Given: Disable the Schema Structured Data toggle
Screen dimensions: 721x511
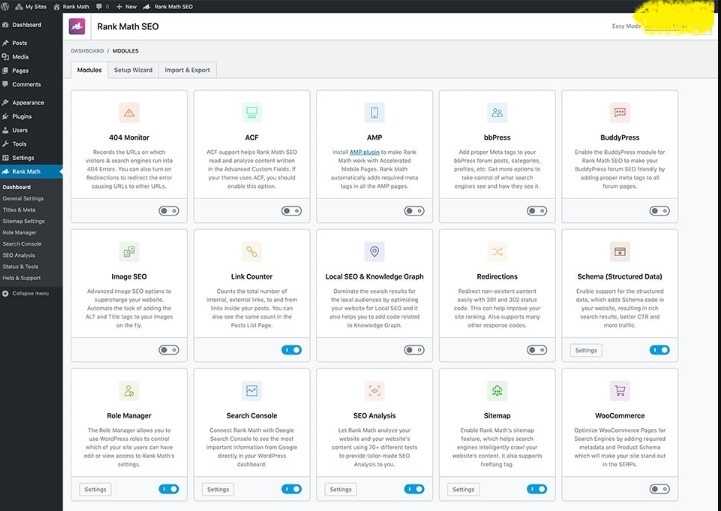Looking at the screenshot, I should pos(659,350).
